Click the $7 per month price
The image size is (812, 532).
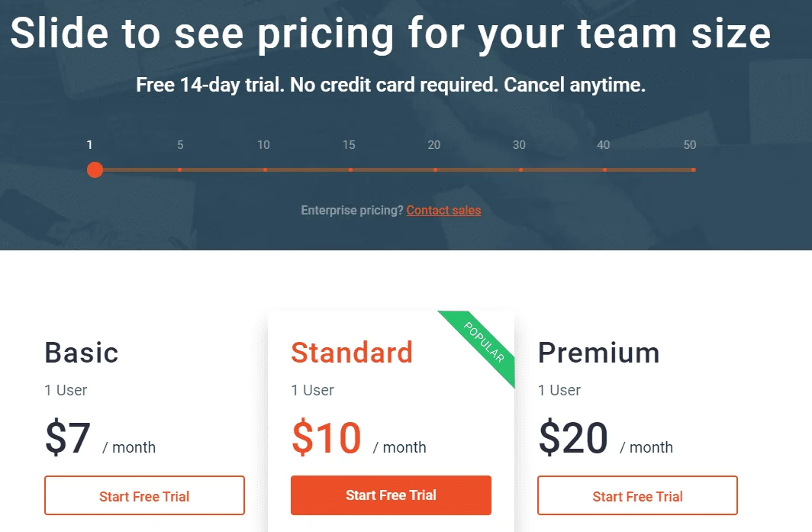[x=68, y=439]
